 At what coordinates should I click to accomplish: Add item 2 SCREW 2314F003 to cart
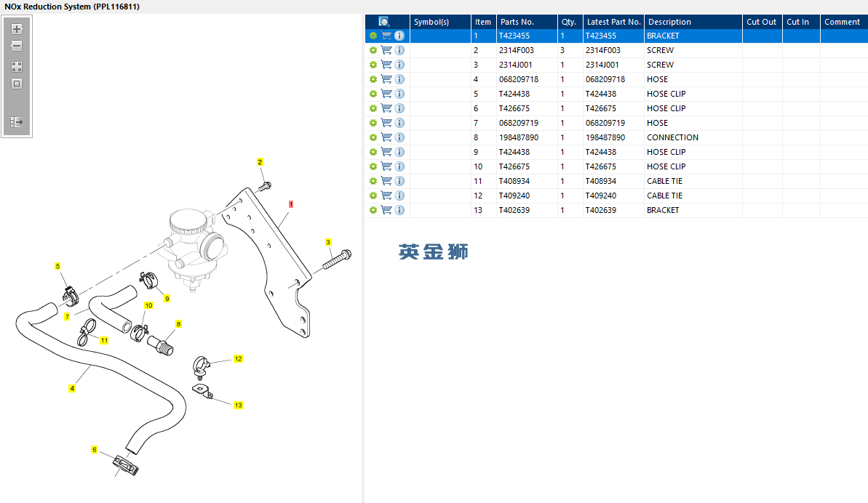pyautogui.click(x=386, y=50)
